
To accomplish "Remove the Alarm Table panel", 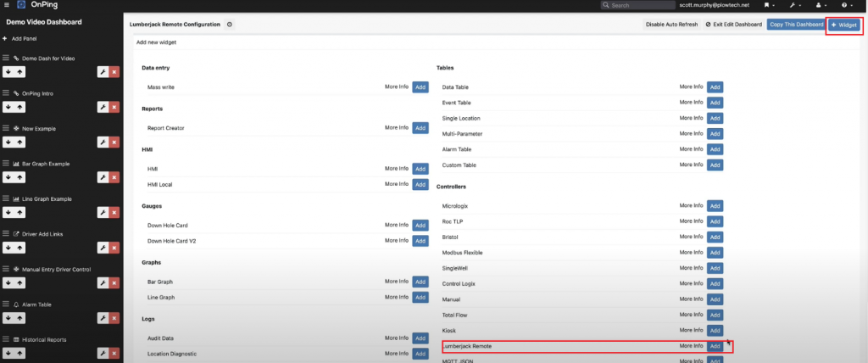I will (x=114, y=318).
